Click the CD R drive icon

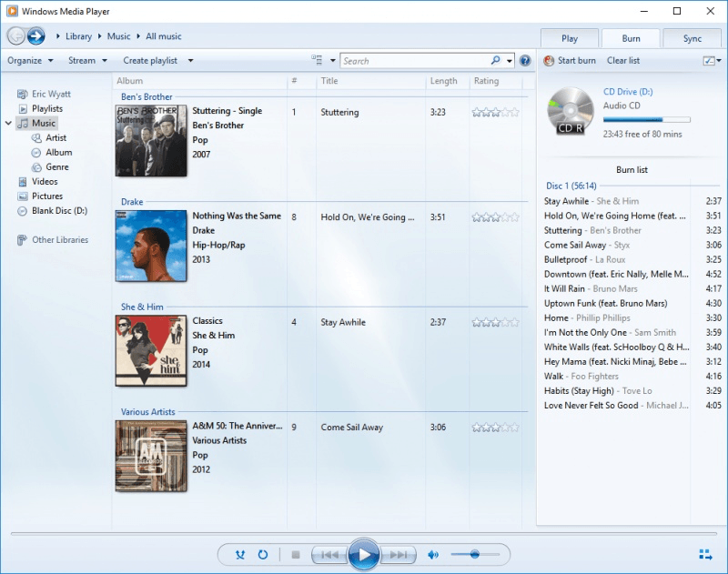pos(571,111)
